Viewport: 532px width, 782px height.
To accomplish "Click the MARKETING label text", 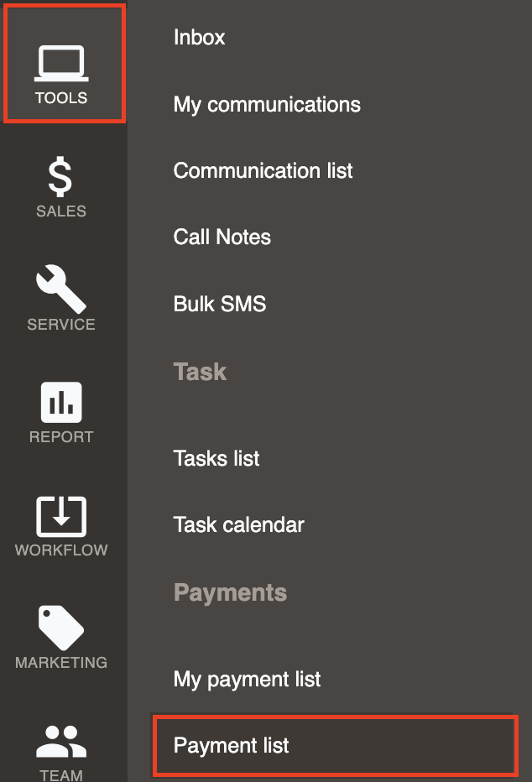I will tap(61, 662).
